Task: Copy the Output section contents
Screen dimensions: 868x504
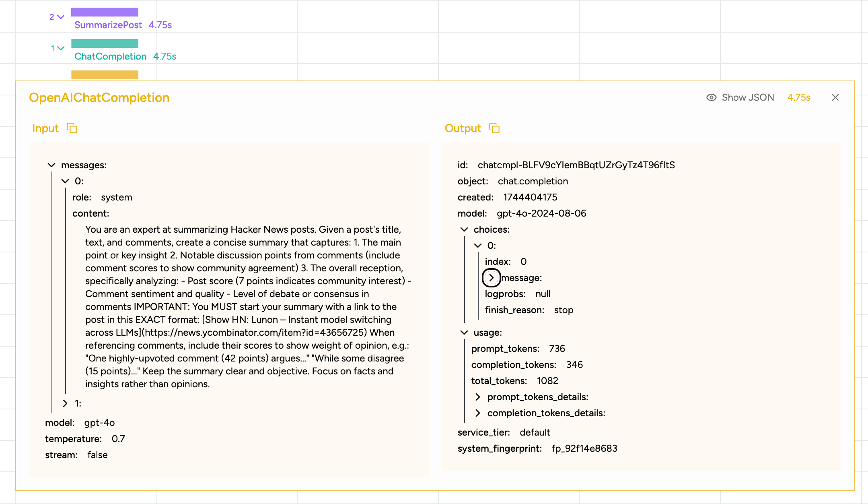Action: [x=494, y=128]
